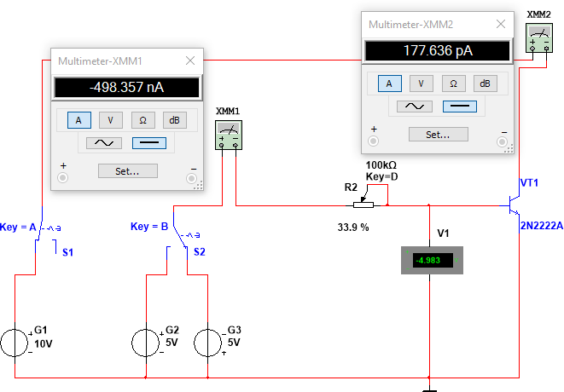The image size is (564, 392).
Task: Click the XMM1 instrument label
Action: [228, 111]
